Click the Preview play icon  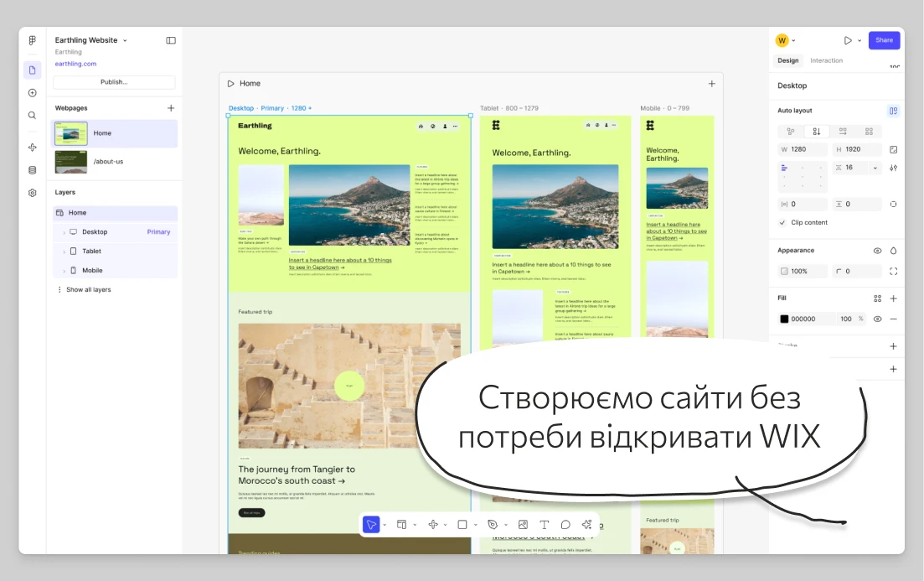848,41
